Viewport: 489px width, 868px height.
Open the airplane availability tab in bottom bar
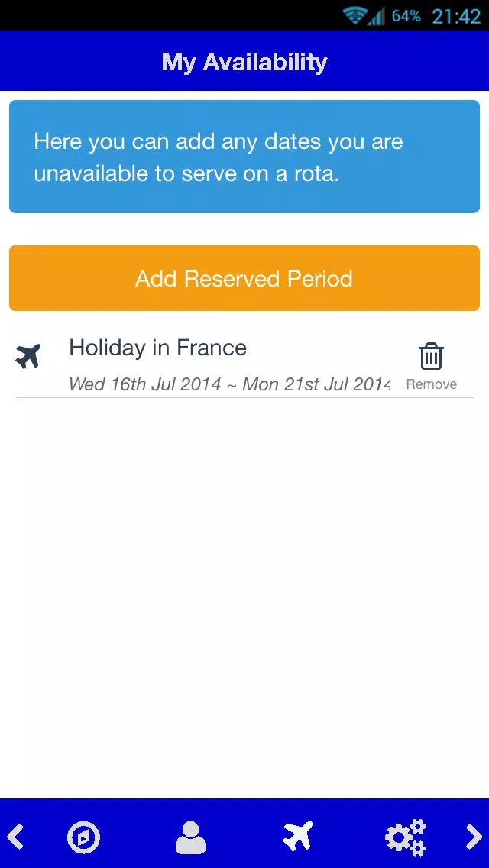tap(298, 837)
